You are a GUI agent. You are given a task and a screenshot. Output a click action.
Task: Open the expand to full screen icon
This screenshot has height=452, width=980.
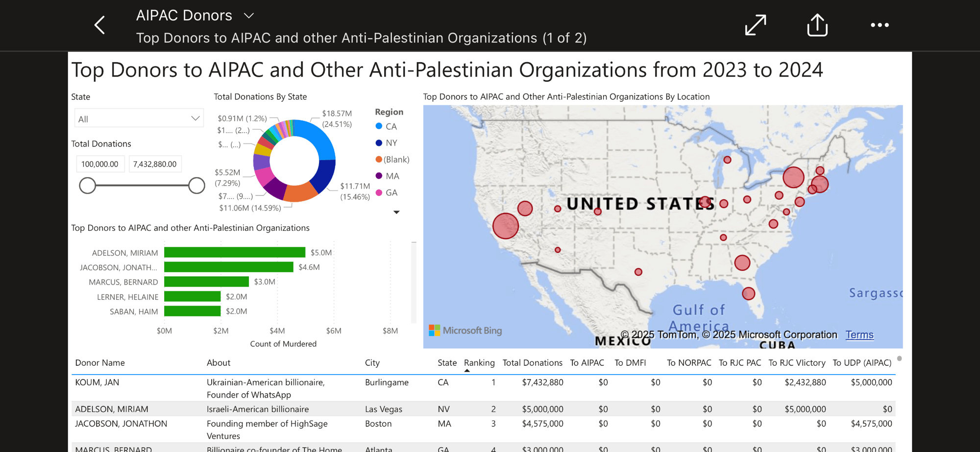pyautogui.click(x=755, y=25)
